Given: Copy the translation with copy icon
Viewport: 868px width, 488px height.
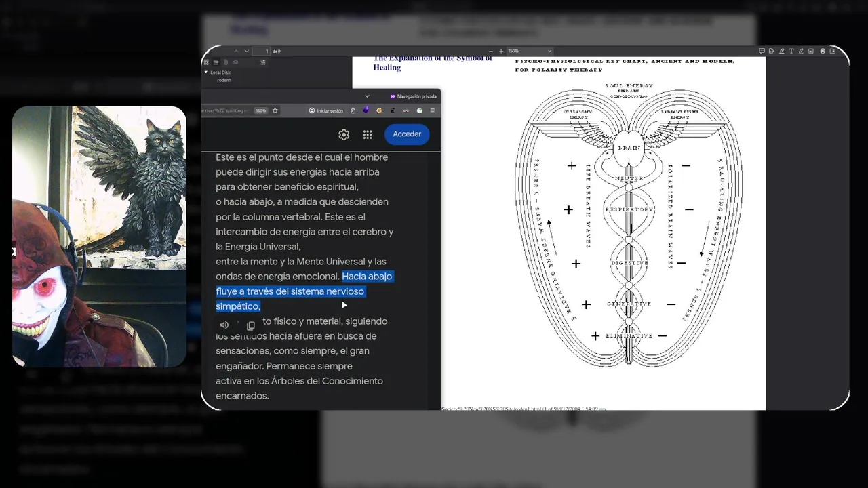Looking at the screenshot, I should 250,325.
